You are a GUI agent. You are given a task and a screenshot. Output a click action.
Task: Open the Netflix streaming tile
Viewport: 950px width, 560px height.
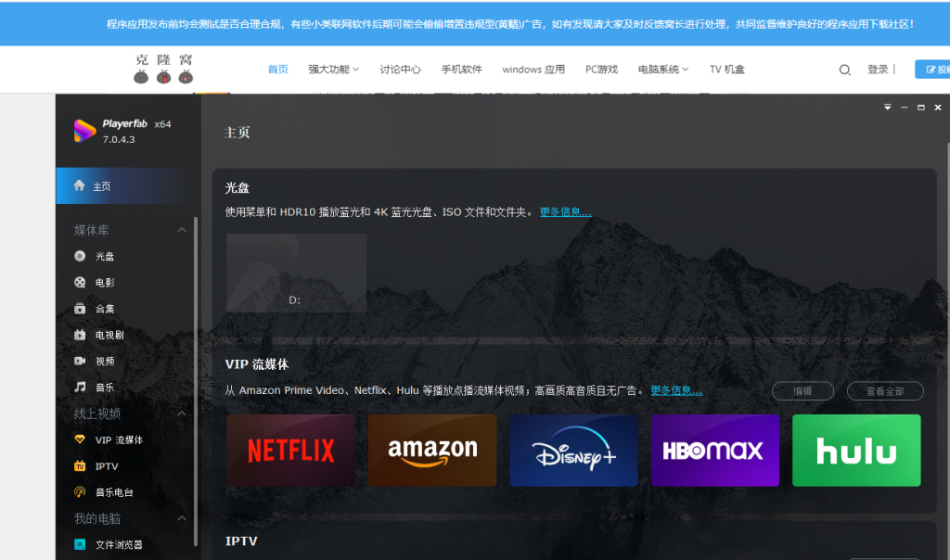(290, 451)
